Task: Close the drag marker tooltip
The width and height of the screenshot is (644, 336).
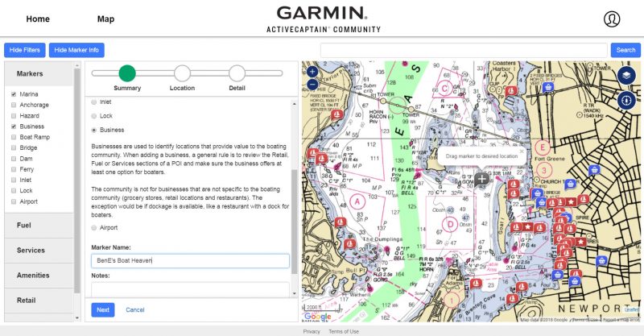Action: (x=522, y=151)
